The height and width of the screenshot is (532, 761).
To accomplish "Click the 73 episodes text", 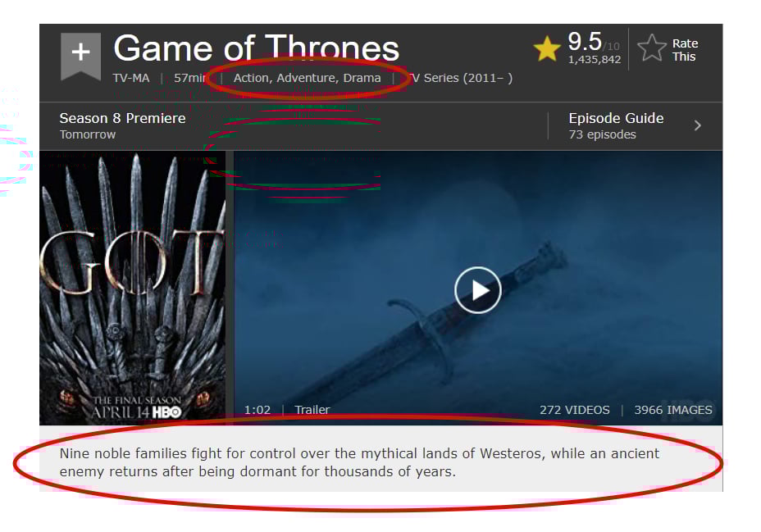I will tap(602, 134).
